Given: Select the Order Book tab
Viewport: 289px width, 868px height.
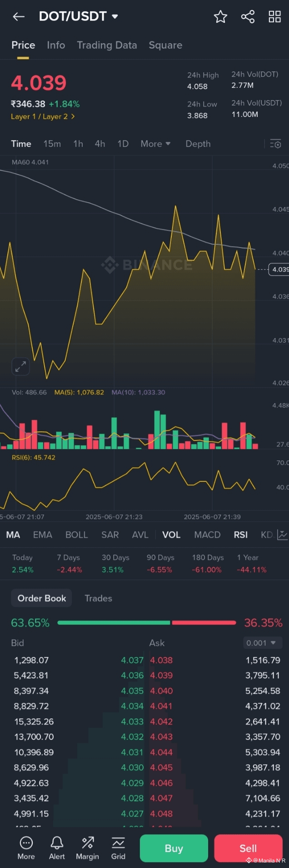Looking at the screenshot, I should (42, 598).
